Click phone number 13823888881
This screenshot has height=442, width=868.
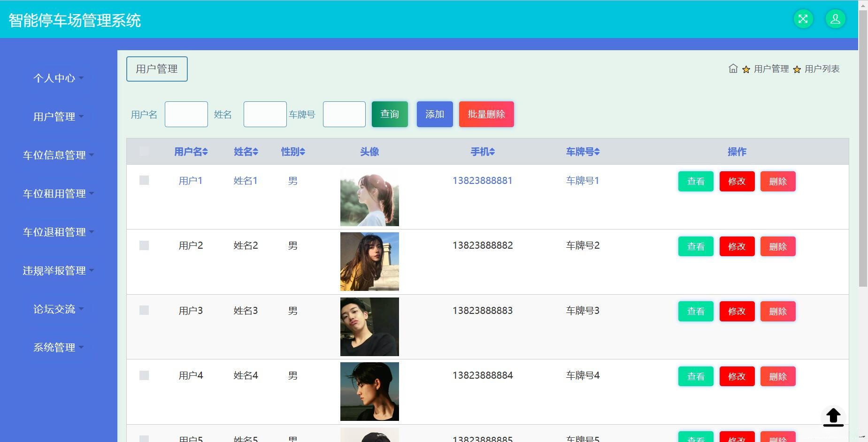(483, 181)
